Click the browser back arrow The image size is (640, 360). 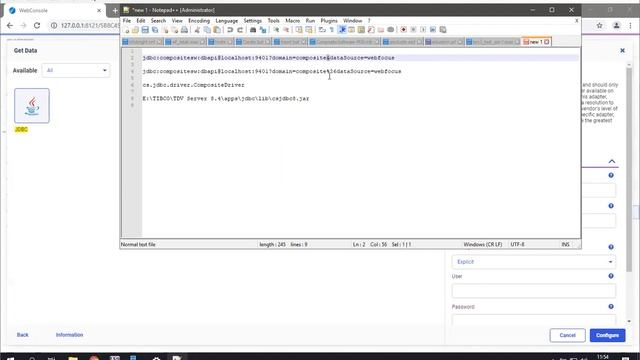point(10,25)
